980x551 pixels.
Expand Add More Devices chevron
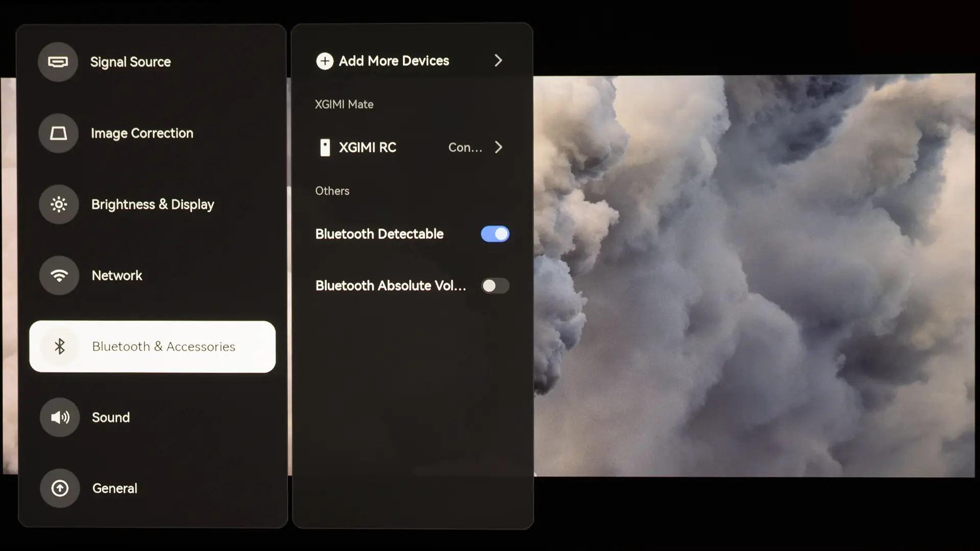tap(499, 61)
